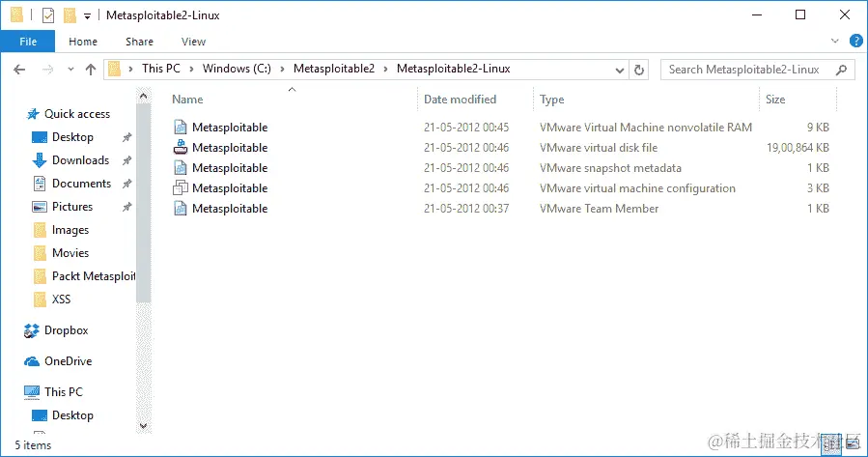Open Pictures in navigation pane
This screenshot has height=457, width=868.
(x=72, y=207)
